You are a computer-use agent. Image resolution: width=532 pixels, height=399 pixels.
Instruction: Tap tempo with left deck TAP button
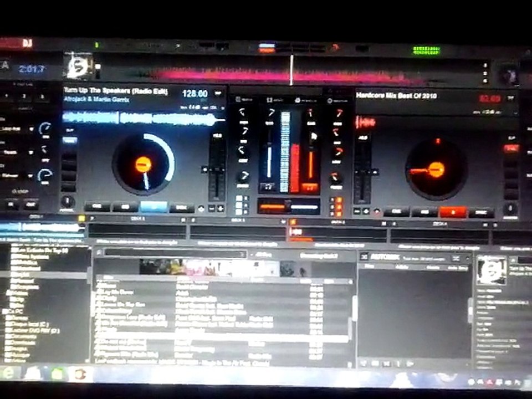pyautogui.click(x=218, y=93)
